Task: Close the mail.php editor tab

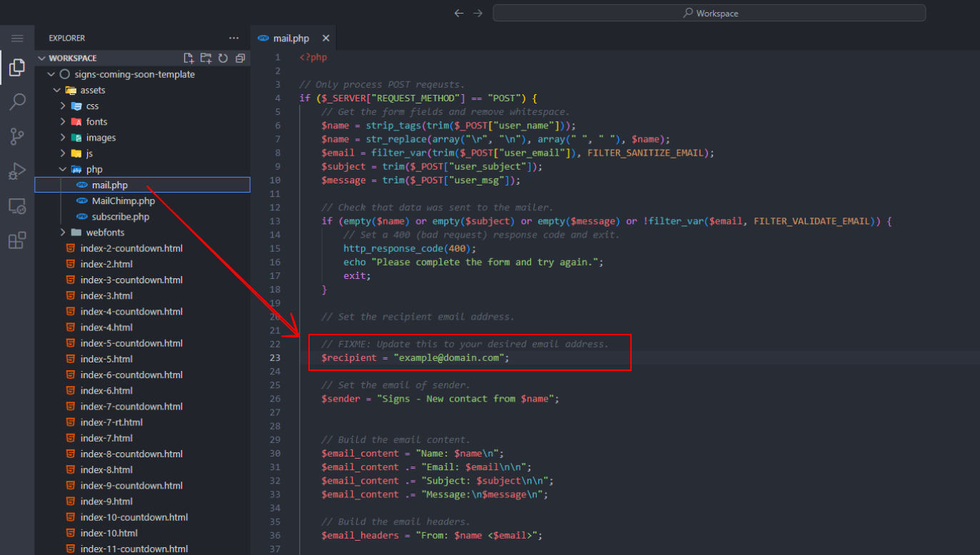Action: (325, 39)
